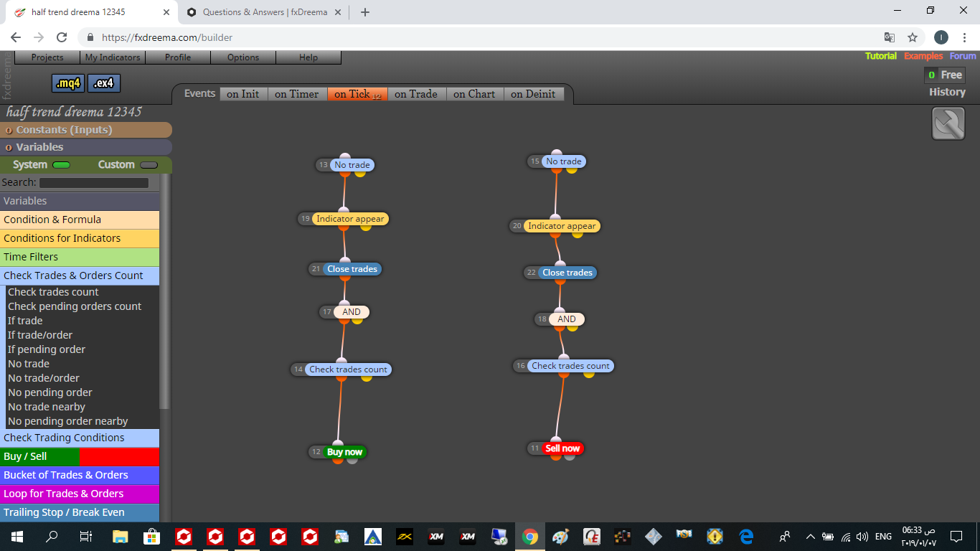Go back to the previous page
This screenshot has height=551, width=980.
tap(16, 37)
